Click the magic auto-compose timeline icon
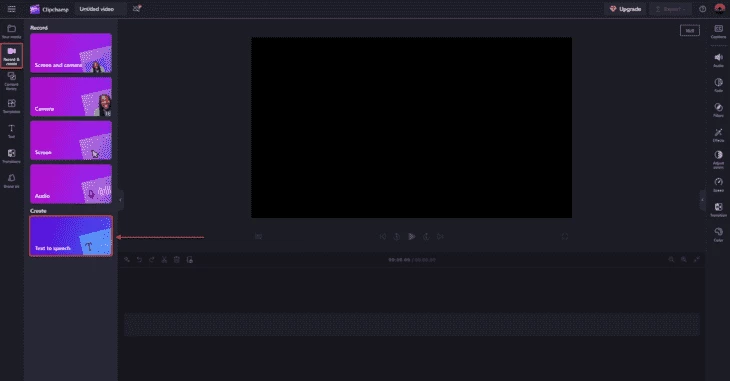This screenshot has height=381, width=730. [127, 259]
